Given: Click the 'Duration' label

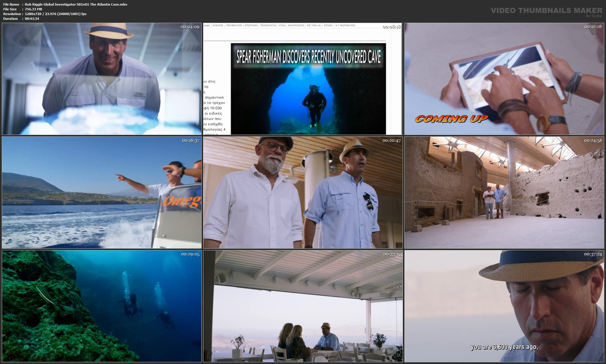Looking at the screenshot, I should tap(10, 18).
